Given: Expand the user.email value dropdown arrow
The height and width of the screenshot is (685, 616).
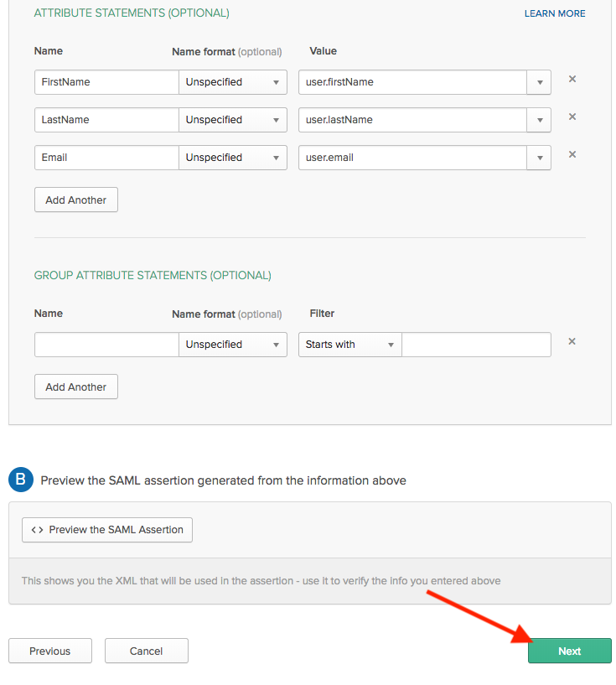Looking at the screenshot, I should tap(539, 158).
